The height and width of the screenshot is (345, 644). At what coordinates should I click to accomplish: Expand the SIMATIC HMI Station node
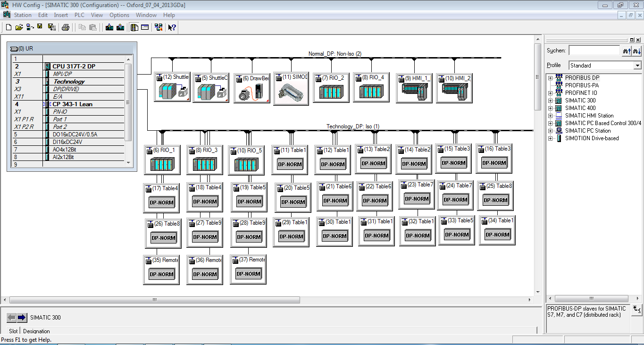tap(550, 116)
